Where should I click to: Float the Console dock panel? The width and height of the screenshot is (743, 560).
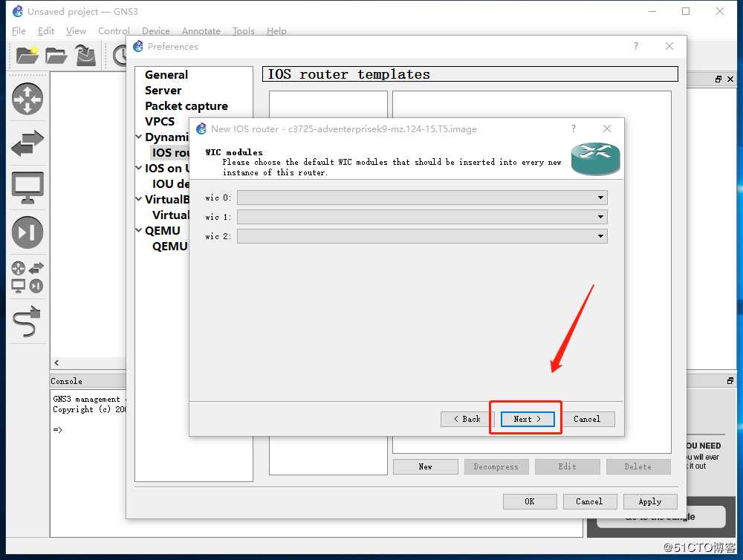click(x=730, y=380)
